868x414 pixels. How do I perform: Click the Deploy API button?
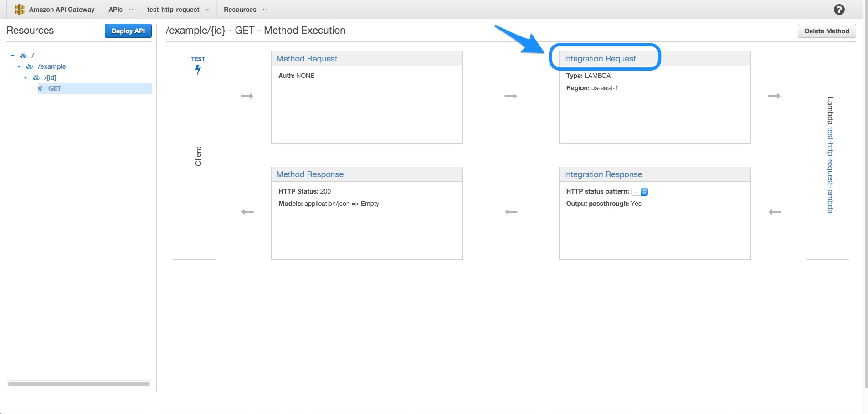[128, 31]
